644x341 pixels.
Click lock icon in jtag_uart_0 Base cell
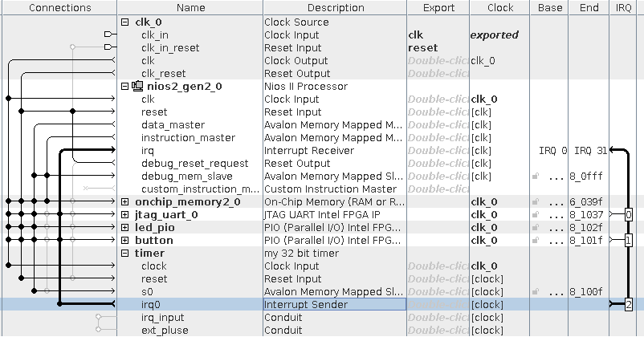point(535,215)
